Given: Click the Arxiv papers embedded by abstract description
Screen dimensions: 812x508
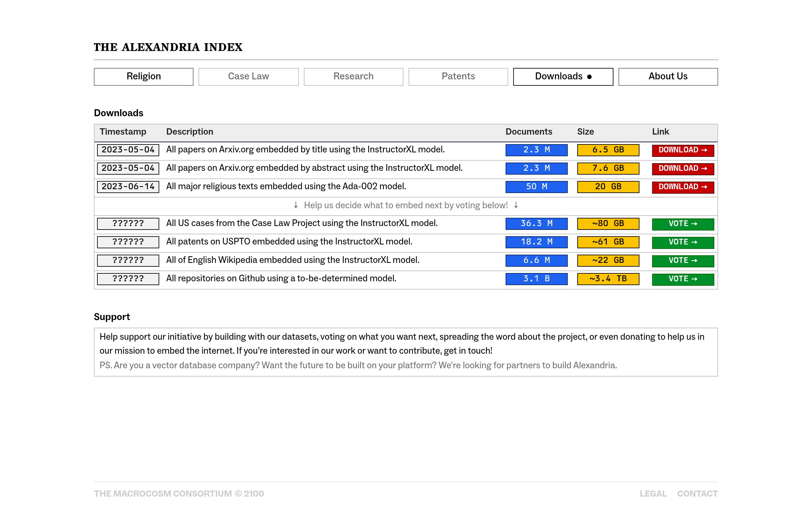Looking at the screenshot, I should 314,168.
